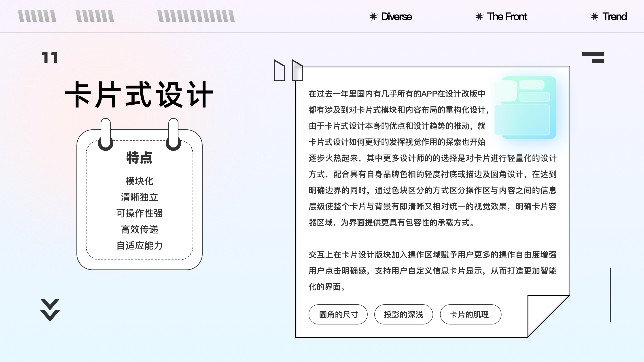This screenshot has height=362, width=644.
Task: Click the long striped bar in header
Action: point(196,16)
